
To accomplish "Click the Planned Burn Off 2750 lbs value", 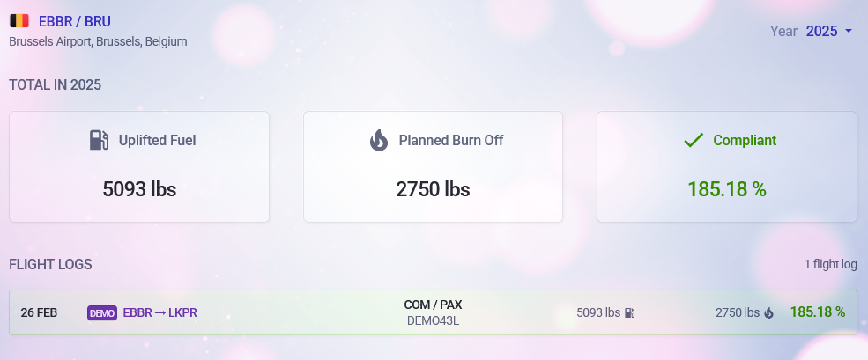I will (433, 188).
